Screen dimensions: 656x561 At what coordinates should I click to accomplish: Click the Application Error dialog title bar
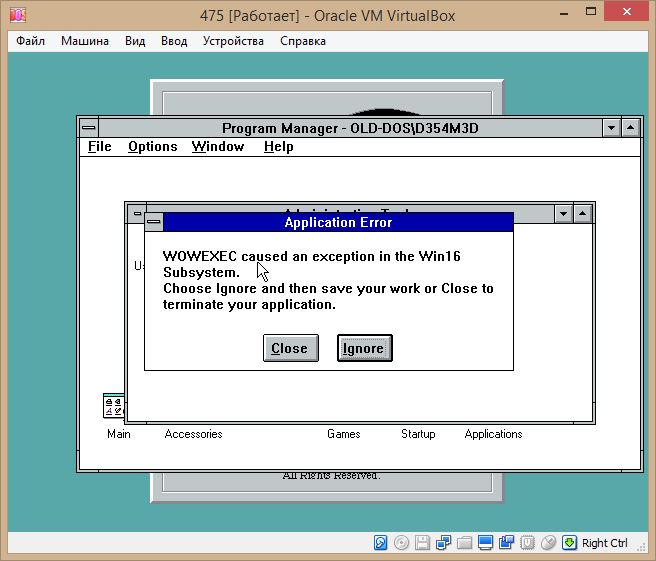[x=338, y=222]
